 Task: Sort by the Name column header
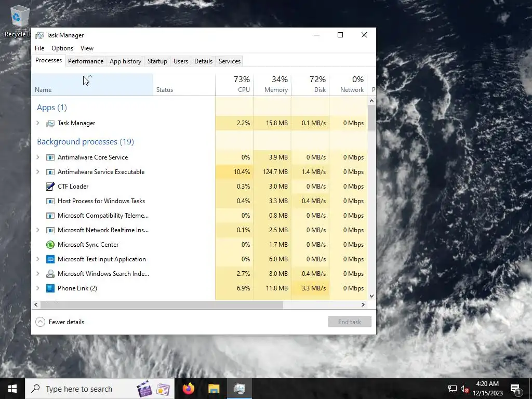pos(92,85)
